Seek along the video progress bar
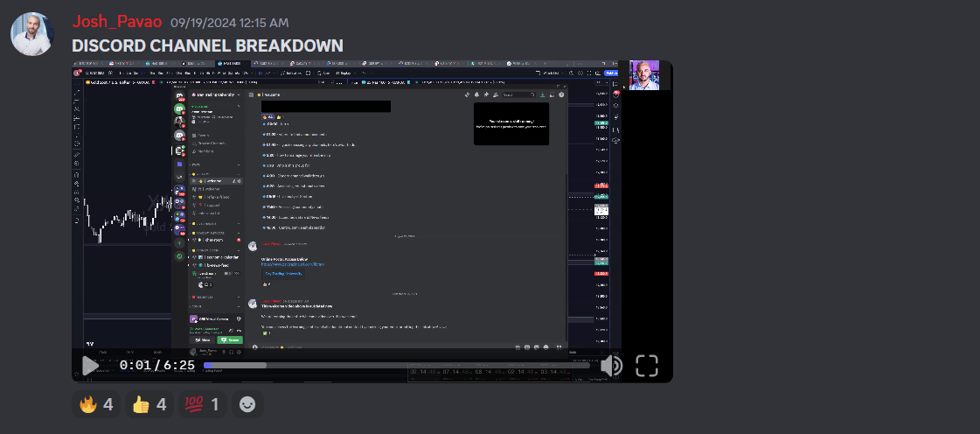980x434 pixels. [x=396, y=365]
